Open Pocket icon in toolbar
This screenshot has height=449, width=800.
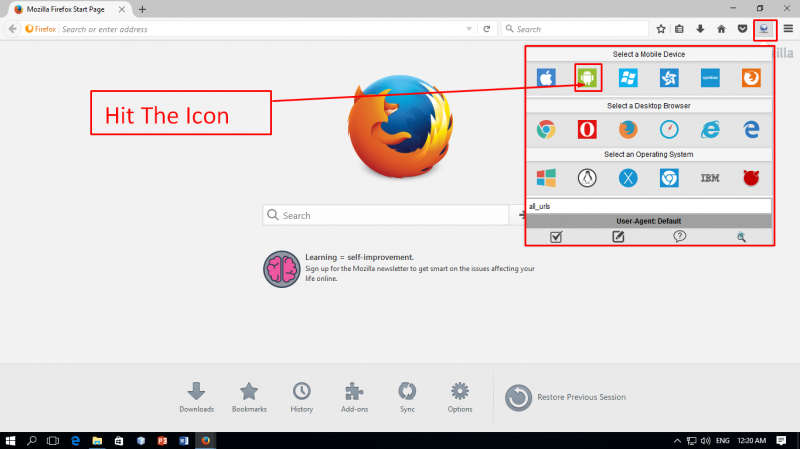pos(742,29)
